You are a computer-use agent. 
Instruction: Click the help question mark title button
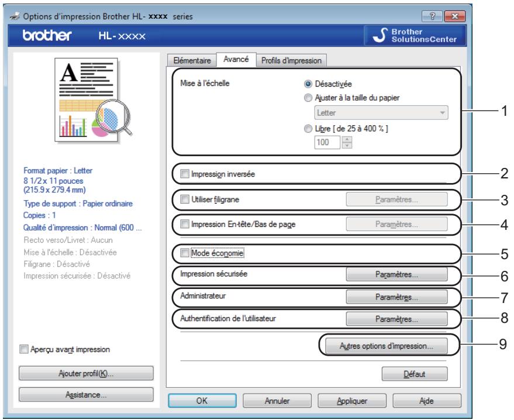click(432, 16)
